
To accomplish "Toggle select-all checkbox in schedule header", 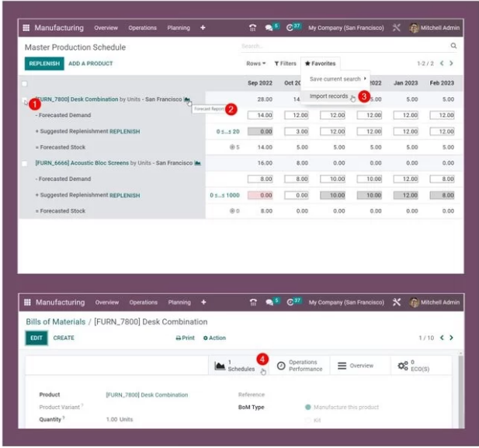I will [x=24, y=83].
